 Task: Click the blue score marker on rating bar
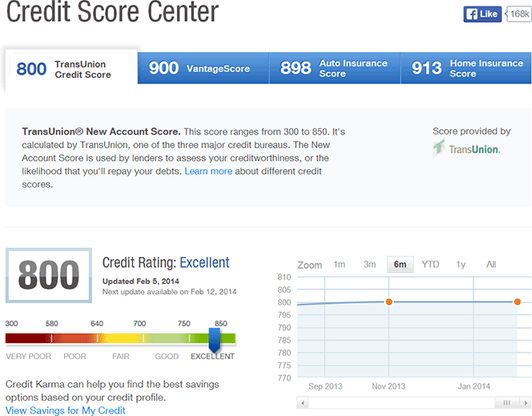pos(214,340)
